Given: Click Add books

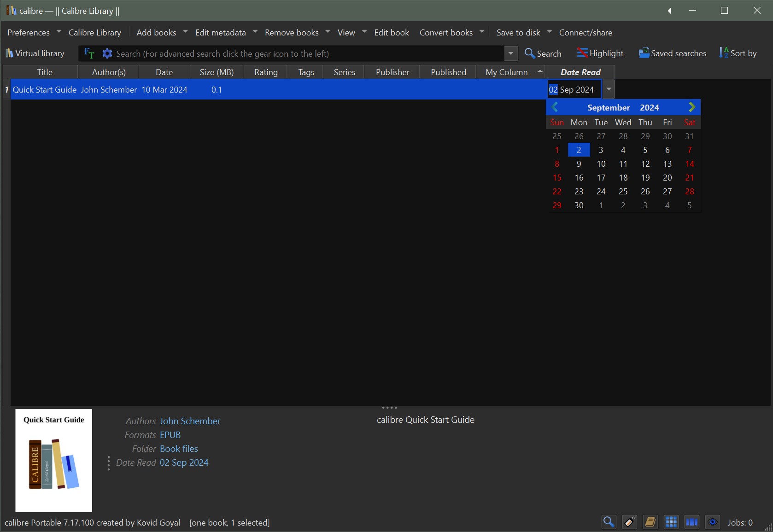Looking at the screenshot, I should point(156,33).
